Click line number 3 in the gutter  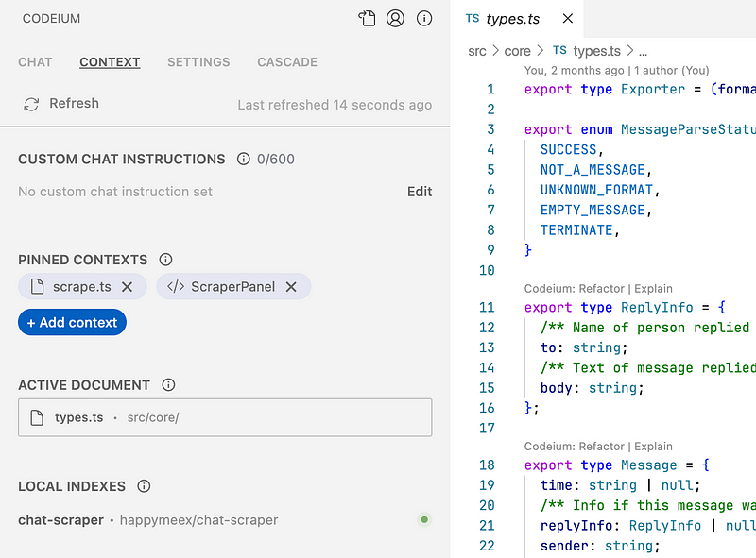490,129
